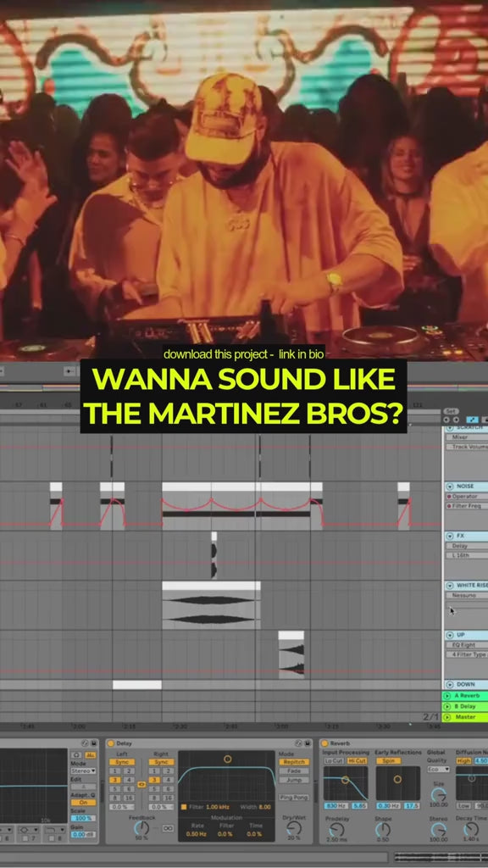Click the Reverb Size knob
This screenshot has width=488, height=868.
[438, 795]
